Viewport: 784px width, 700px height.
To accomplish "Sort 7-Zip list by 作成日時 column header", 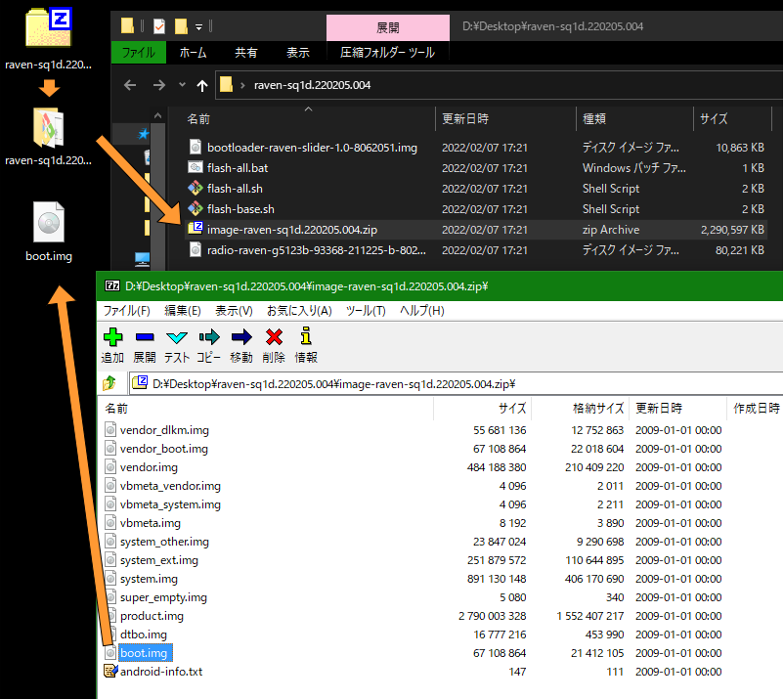I will tap(756, 408).
